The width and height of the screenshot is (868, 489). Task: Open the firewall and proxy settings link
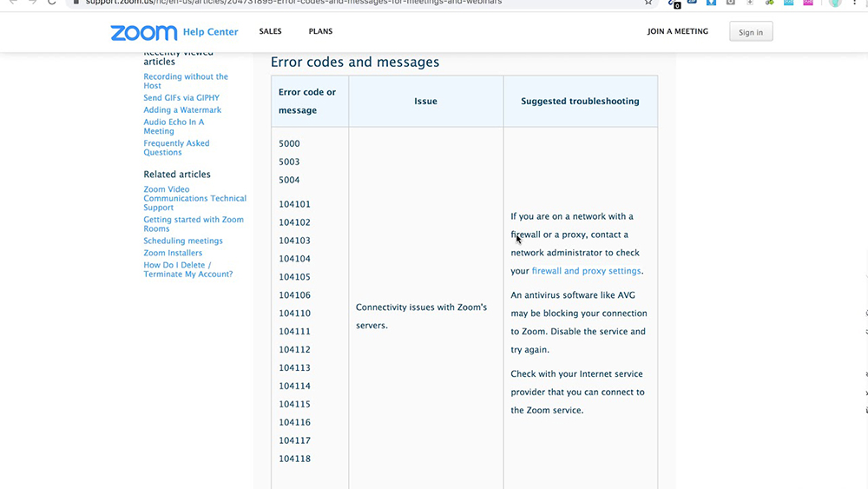tap(586, 271)
